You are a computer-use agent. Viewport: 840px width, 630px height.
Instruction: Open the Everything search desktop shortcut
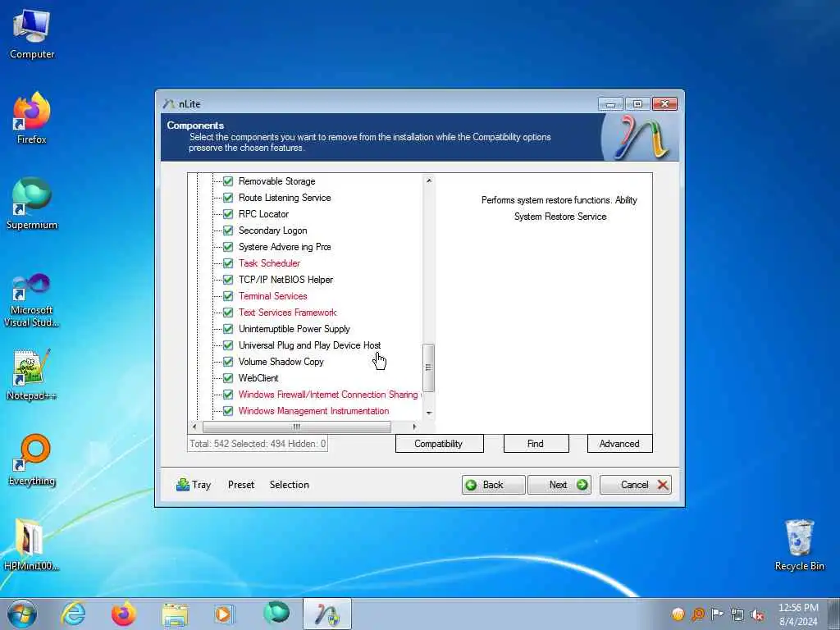tap(32, 459)
